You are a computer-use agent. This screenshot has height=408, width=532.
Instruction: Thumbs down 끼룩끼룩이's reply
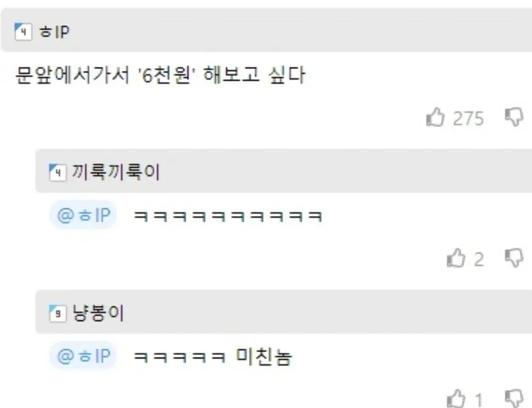514,258
